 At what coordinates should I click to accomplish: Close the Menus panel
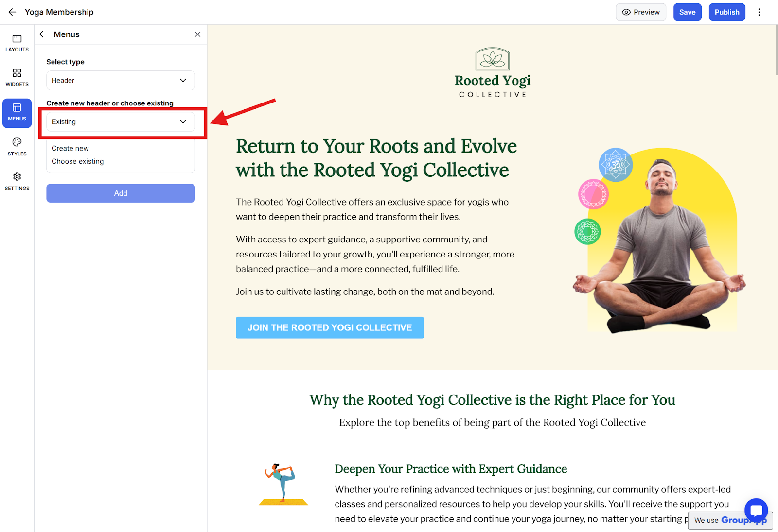197,34
